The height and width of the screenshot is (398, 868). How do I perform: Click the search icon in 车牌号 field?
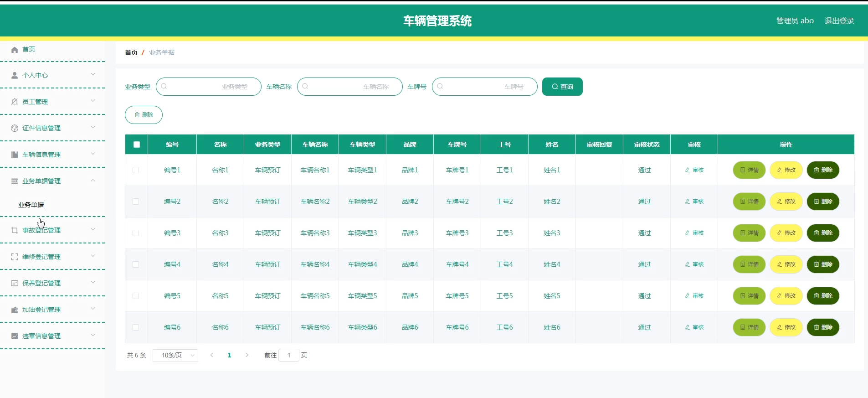pyautogui.click(x=440, y=86)
